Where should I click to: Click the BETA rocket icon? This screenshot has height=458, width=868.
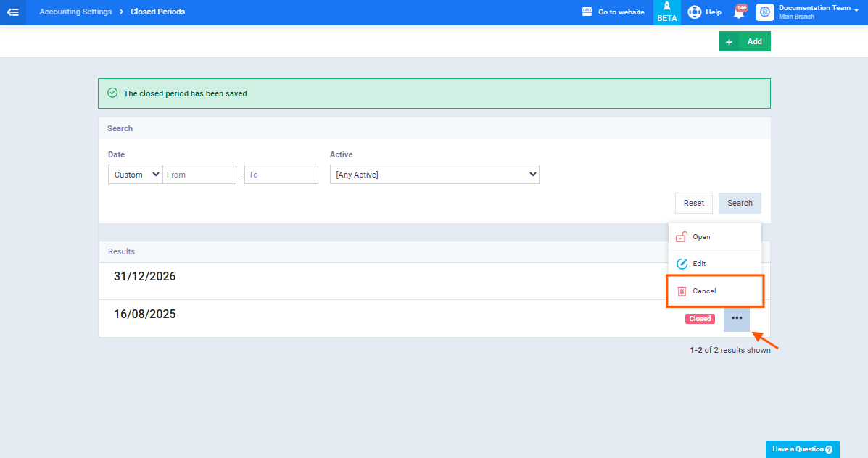(667, 6)
